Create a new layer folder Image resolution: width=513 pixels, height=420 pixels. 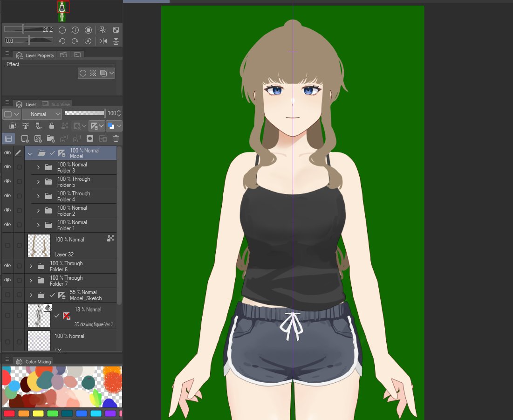(x=50, y=138)
